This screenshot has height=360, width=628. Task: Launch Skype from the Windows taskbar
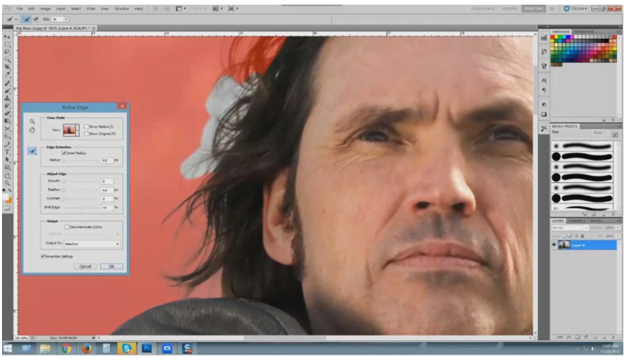click(127, 348)
